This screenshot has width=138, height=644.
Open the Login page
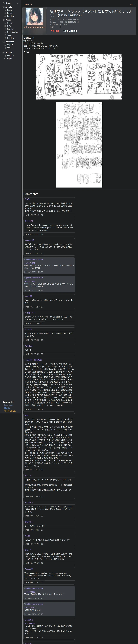[10, 58]
